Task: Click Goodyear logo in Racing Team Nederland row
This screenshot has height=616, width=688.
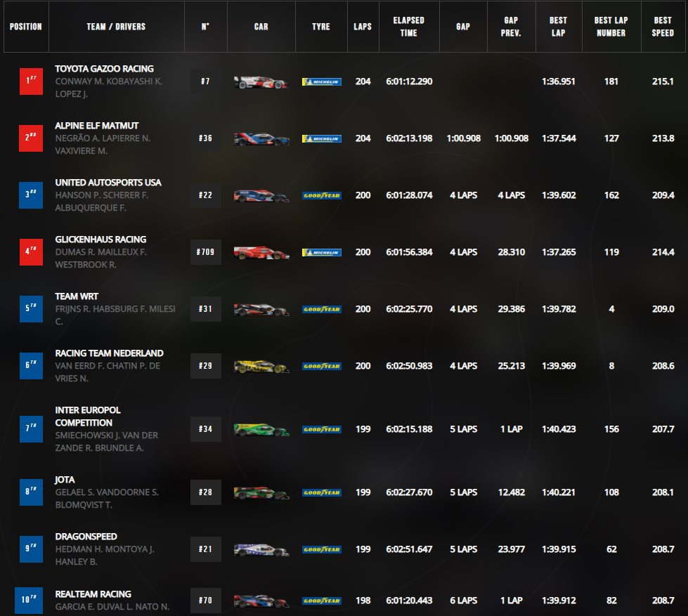Action: coord(322,366)
